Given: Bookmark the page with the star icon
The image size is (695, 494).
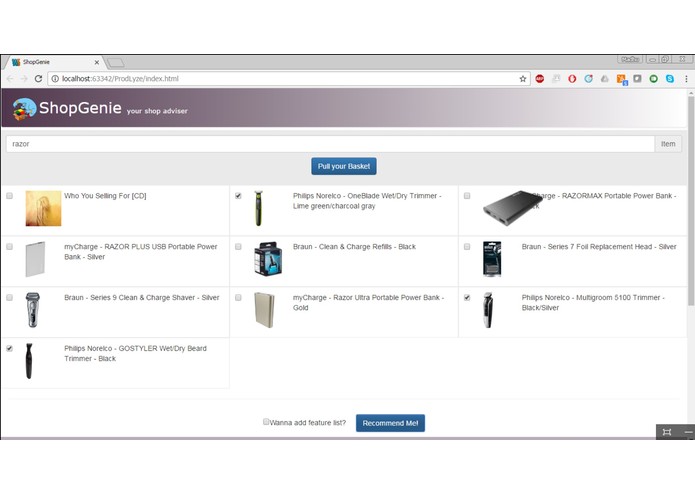Looking at the screenshot, I should tap(523, 79).
